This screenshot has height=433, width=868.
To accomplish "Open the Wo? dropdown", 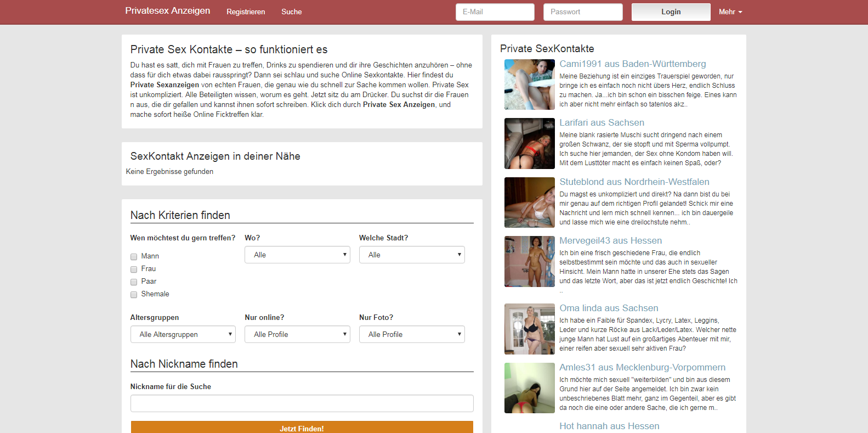I will pos(297,255).
